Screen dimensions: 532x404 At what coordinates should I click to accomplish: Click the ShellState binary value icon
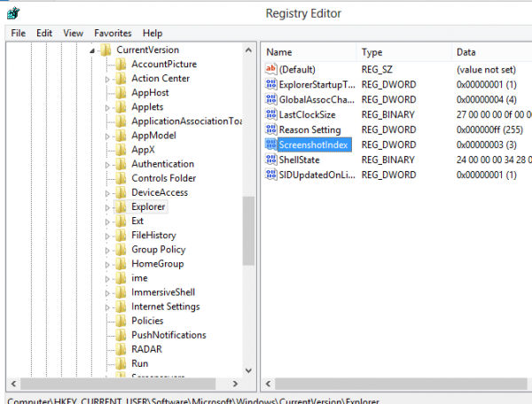click(x=271, y=159)
